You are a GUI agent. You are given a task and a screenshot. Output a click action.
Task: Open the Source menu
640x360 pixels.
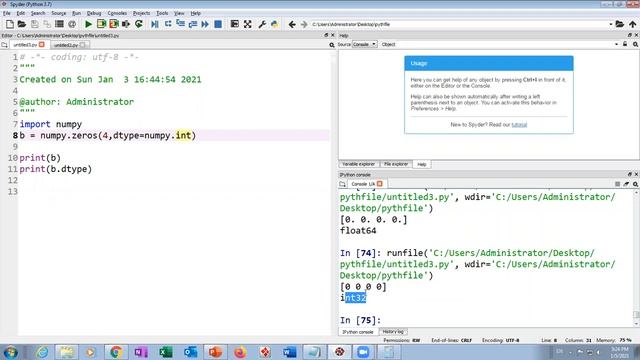tap(59, 13)
